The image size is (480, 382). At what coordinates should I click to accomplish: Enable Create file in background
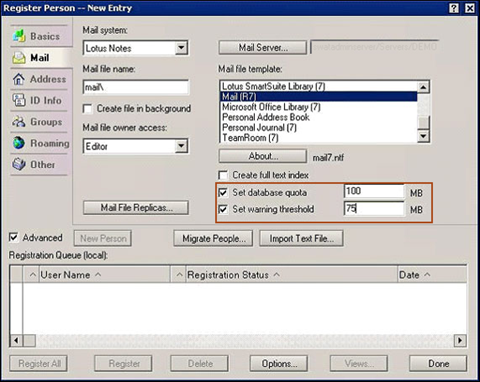point(88,109)
